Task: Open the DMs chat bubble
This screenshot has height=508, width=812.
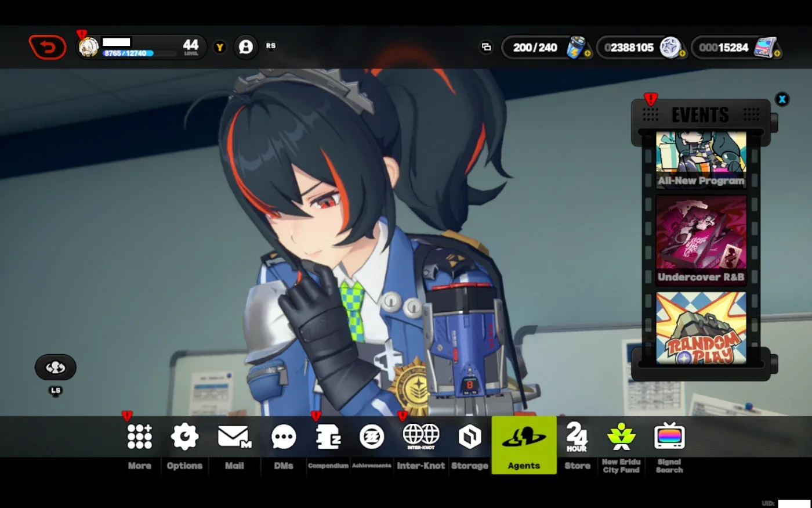Action: [x=284, y=437]
